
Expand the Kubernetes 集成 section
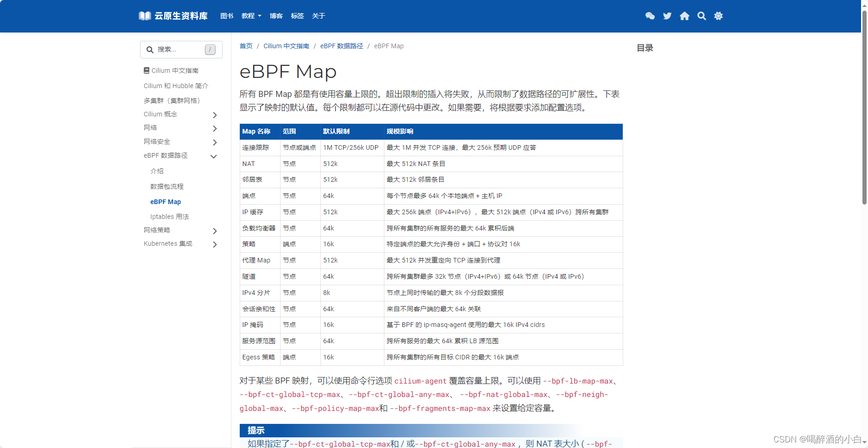(x=214, y=244)
